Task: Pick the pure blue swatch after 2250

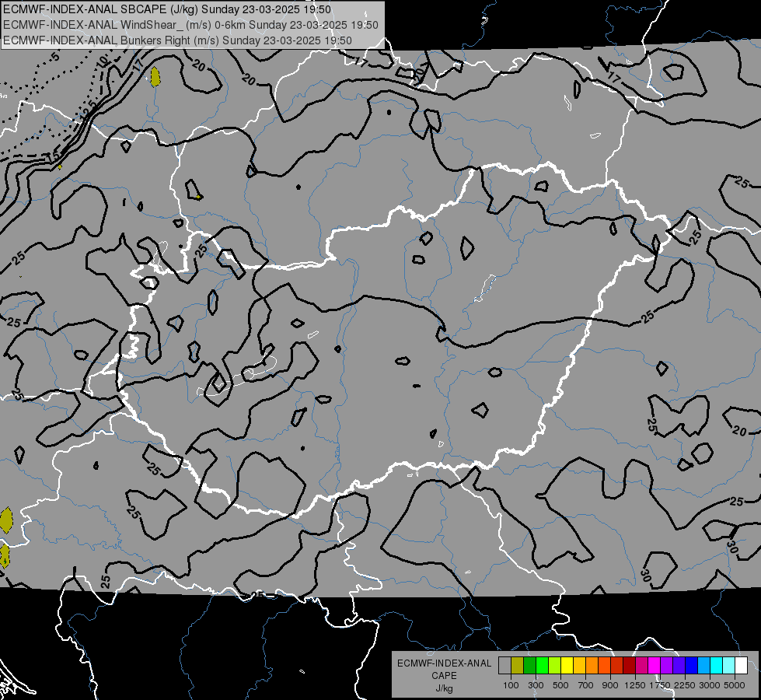Action: (692, 666)
